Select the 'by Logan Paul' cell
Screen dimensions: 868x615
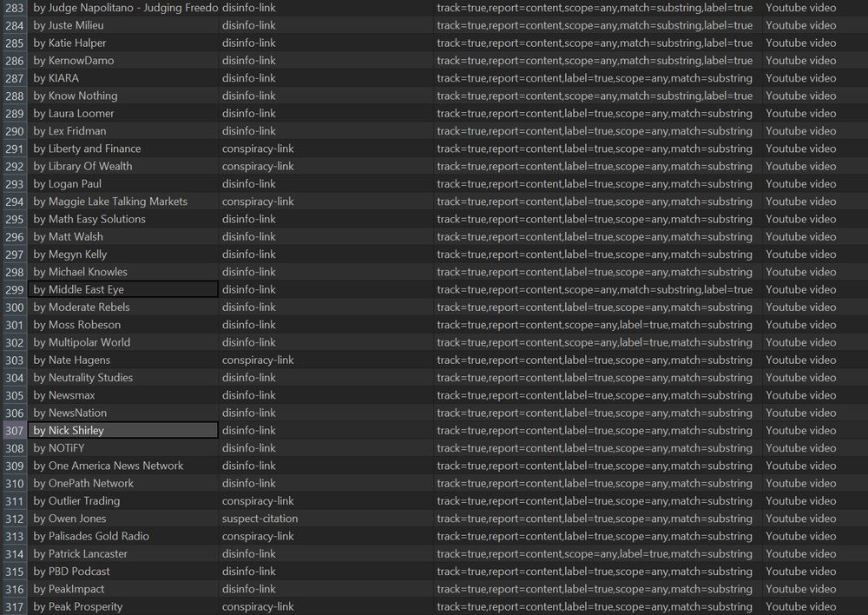click(123, 183)
